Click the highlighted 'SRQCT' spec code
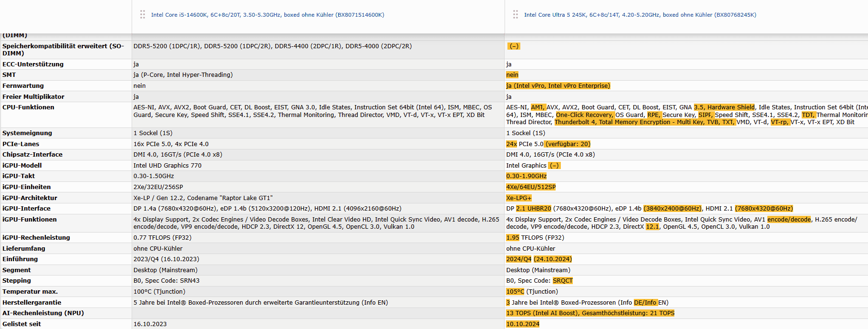Screen dimensions: 868x329 tap(563, 281)
